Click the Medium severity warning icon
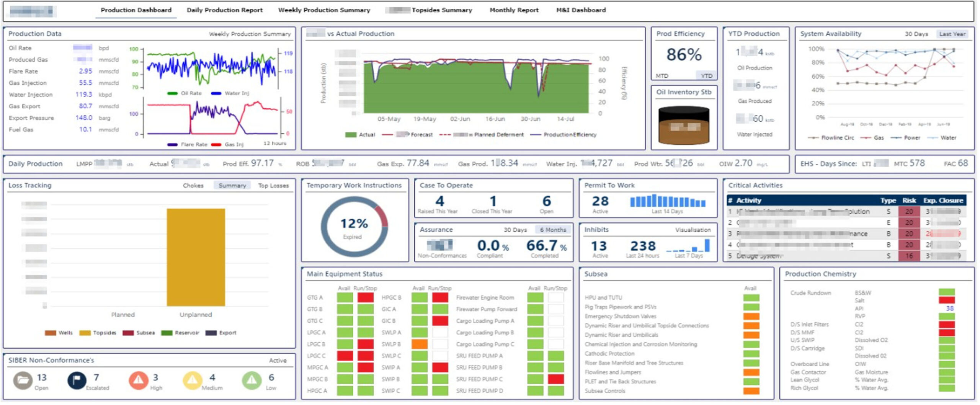Image resolution: width=980 pixels, height=405 pixels. [x=192, y=381]
